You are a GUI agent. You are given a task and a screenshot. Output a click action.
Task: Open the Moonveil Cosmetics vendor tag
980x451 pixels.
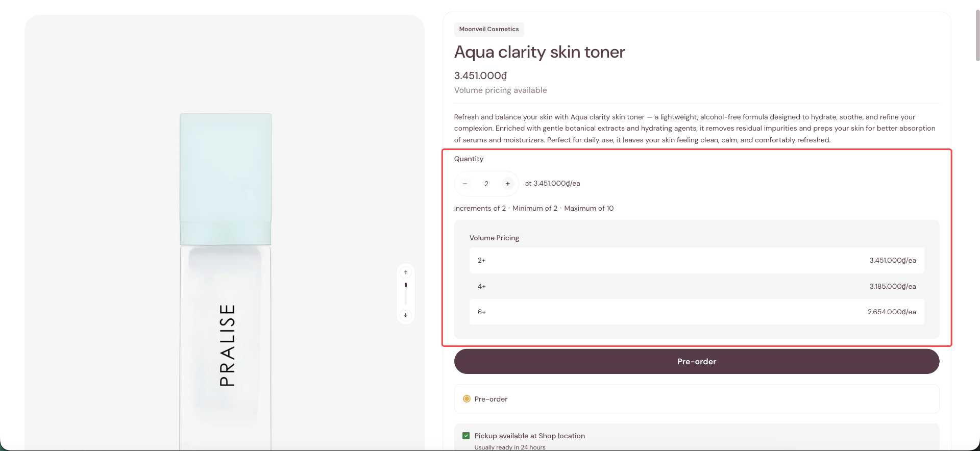pos(489,29)
